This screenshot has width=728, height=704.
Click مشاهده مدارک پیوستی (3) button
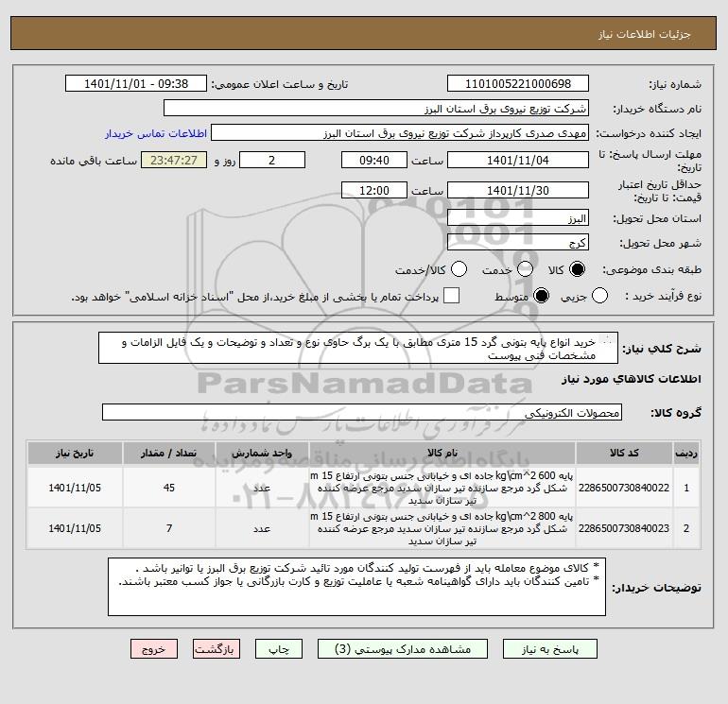coord(403,649)
